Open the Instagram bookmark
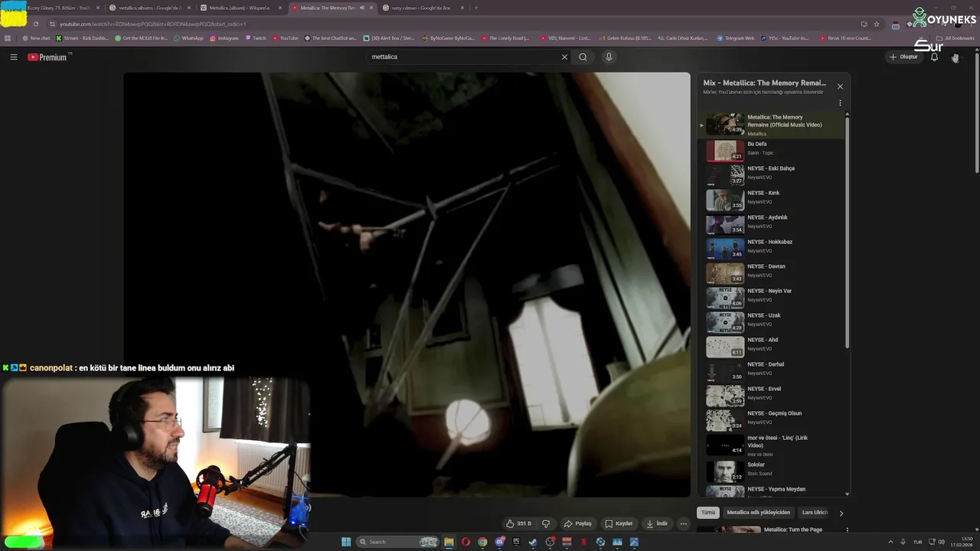980x551 pixels. (224, 37)
